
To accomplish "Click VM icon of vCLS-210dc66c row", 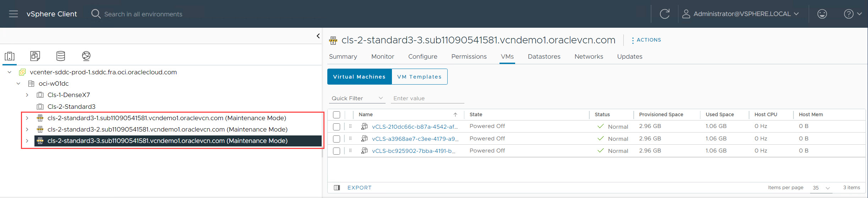I will coord(364,126).
